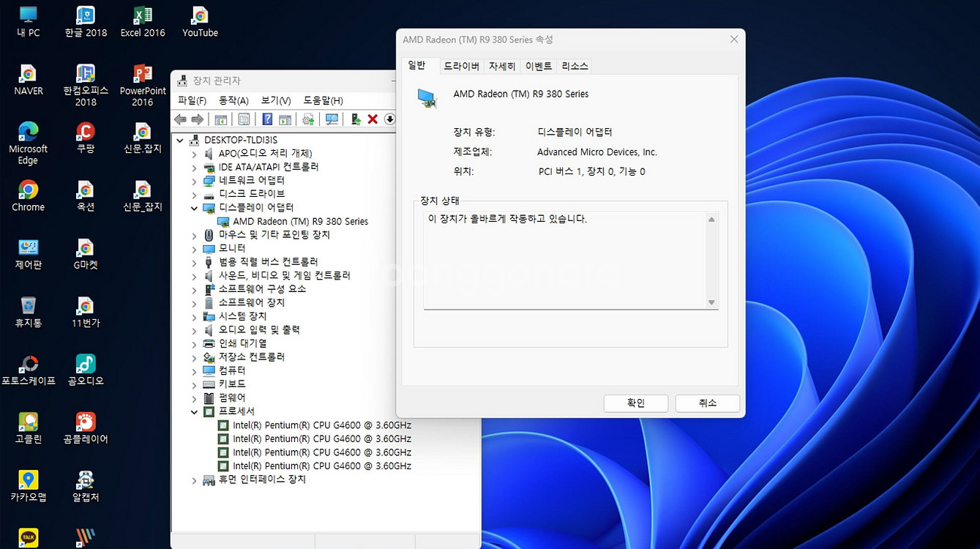The image size is (980, 549).
Task: Click the red X uninstall device toolbar icon
Action: pos(373,119)
